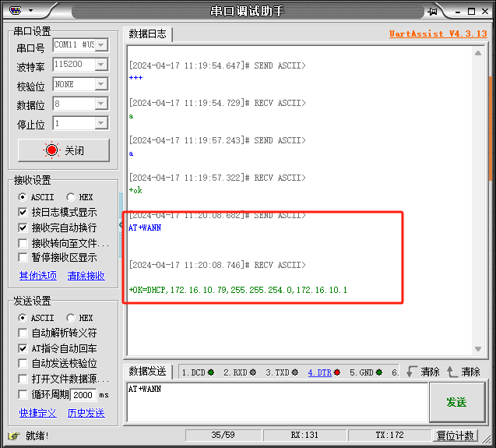Enable 打开文件数据源 checkbox

click(23, 379)
